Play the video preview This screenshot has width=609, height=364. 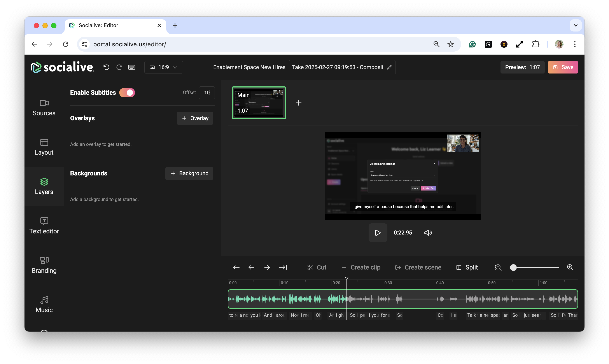pos(378,233)
